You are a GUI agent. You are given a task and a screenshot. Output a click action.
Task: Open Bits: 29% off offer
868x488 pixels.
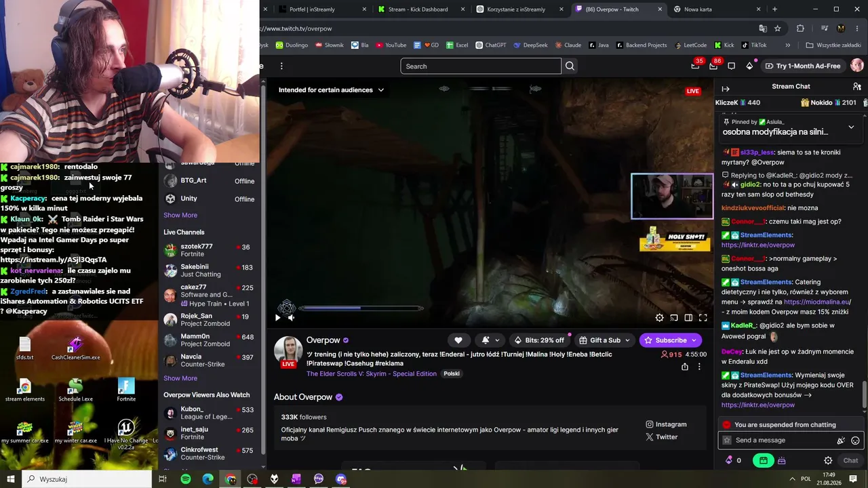(x=539, y=340)
